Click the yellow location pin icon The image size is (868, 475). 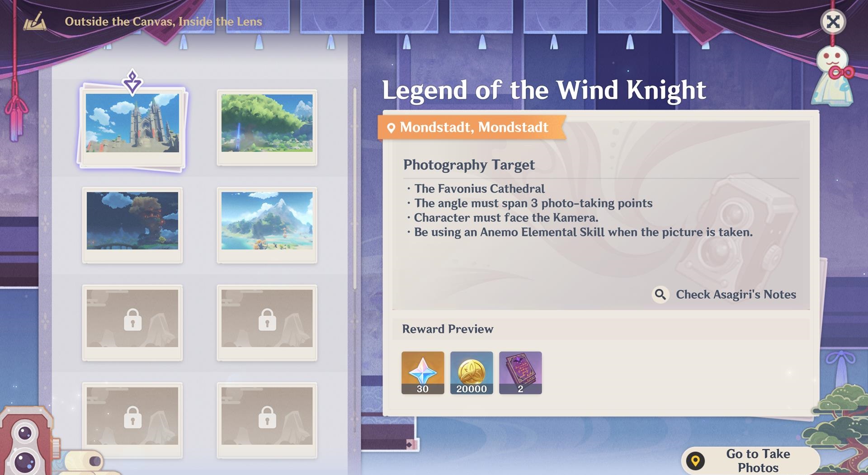(x=695, y=461)
